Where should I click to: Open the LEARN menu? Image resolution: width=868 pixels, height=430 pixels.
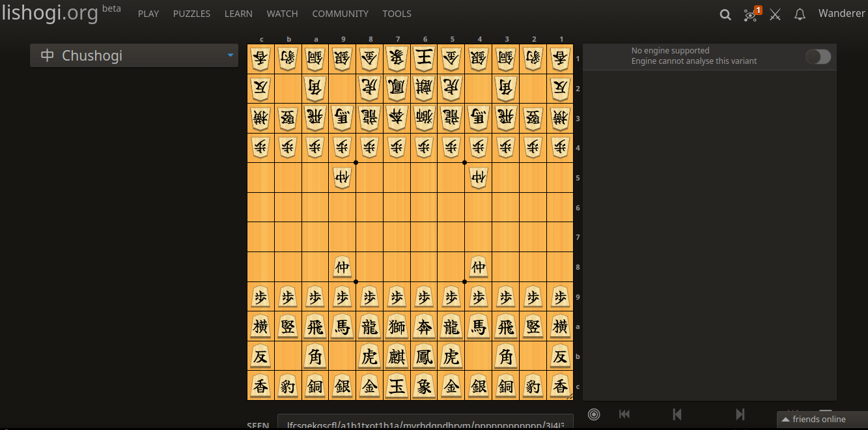238,14
